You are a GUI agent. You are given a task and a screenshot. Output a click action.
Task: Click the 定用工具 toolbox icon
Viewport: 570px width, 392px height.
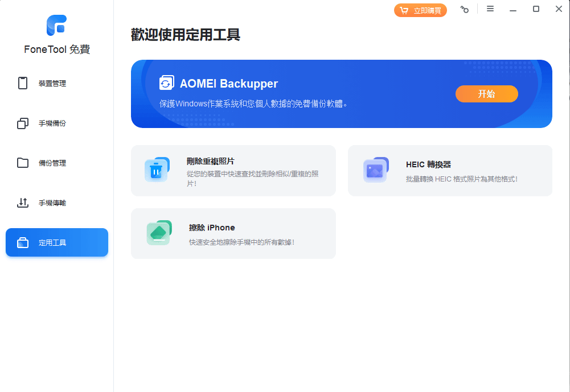pos(23,243)
